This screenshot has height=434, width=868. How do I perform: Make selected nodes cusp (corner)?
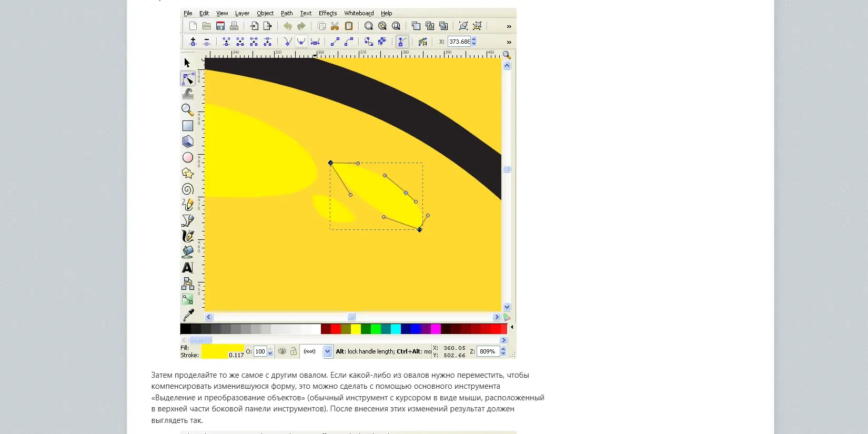[x=288, y=42]
